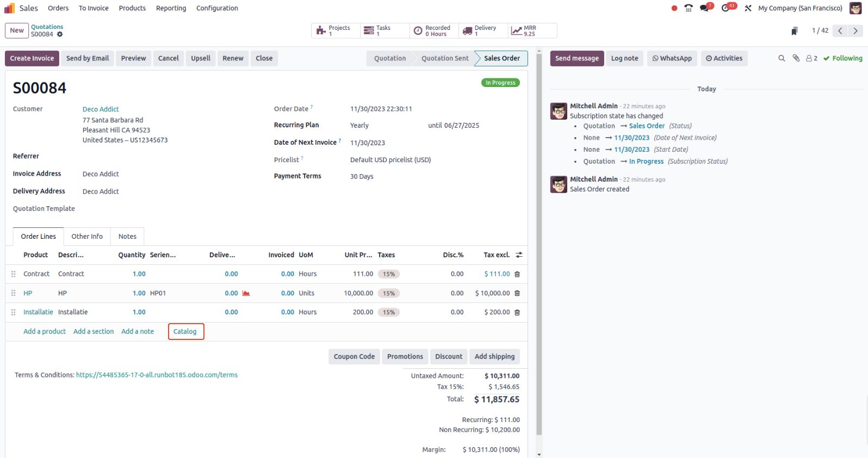This screenshot has width=868, height=458.
Task: Delete the HP order line with trash icon
Action: (517, 293)
